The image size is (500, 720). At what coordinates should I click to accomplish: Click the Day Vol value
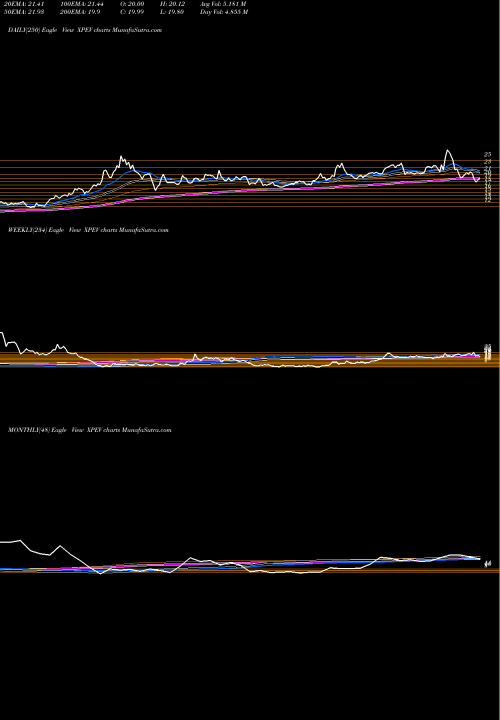224,12
